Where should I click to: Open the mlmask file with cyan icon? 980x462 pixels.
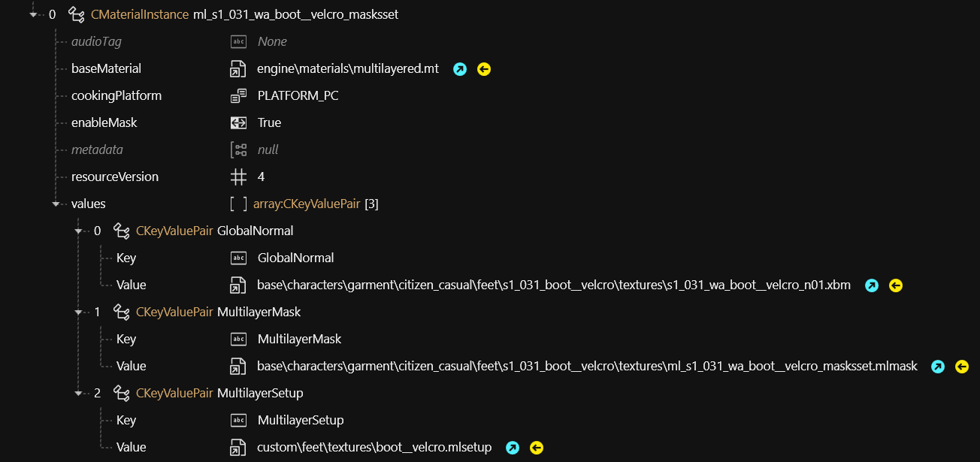(x=938, y=367)
